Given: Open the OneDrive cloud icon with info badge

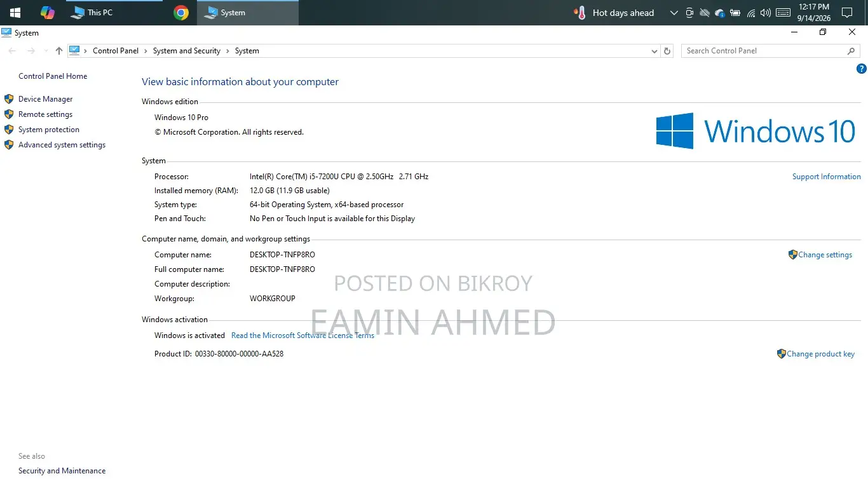Looking at the screenshot, I should 719,13.
